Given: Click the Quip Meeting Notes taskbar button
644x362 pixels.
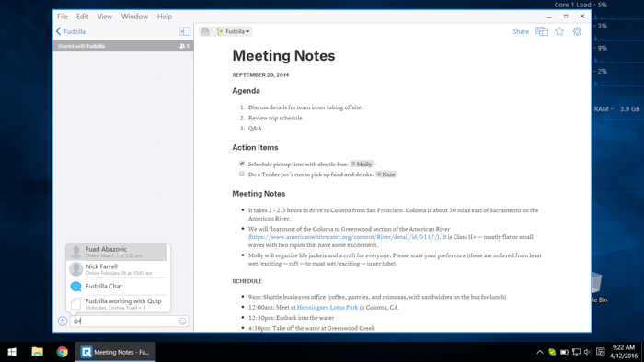Looking at the screenshot, I should click(x=115, y=352).
